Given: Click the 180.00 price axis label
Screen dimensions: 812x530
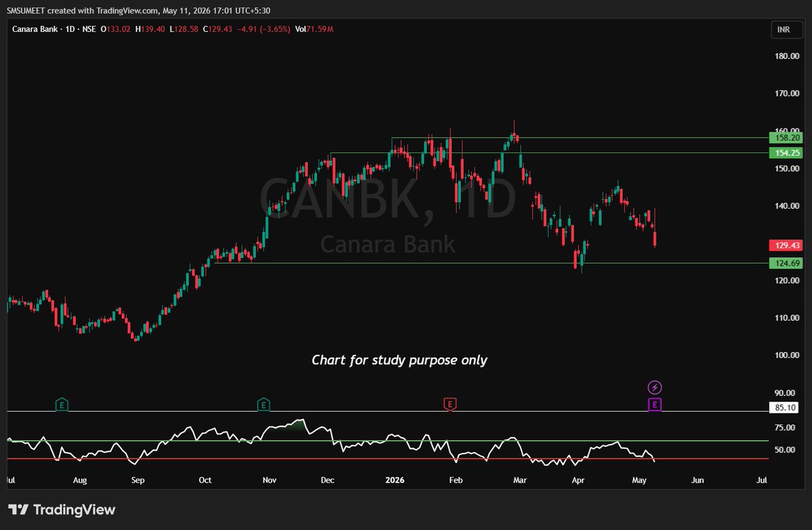Looking at the screenshot, I should [x=786, y=56].
